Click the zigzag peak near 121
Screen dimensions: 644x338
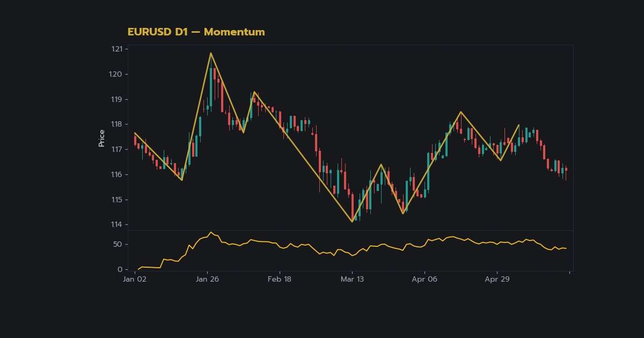tap(210, 53)
